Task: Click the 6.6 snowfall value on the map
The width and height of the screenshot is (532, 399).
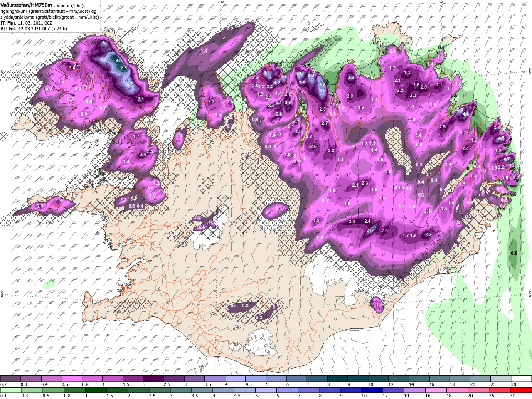Action: [x=322, y=85]
